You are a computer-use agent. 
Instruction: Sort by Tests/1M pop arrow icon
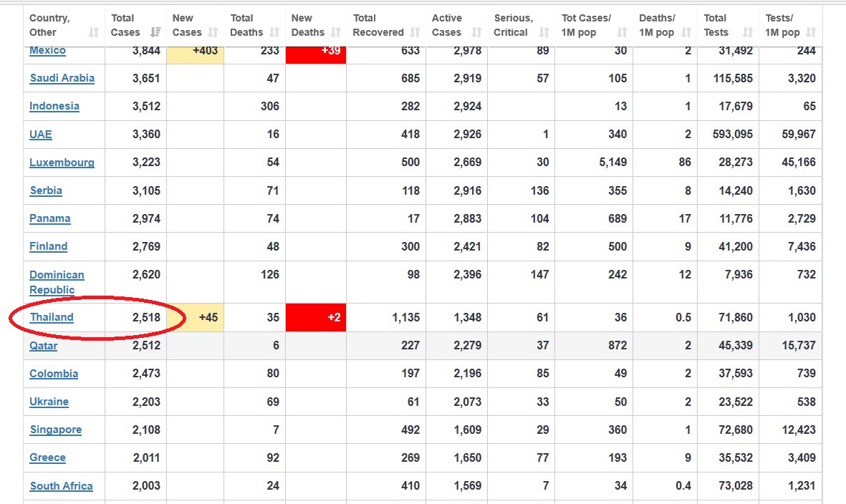pyautogui.click(x=811, y=33)
